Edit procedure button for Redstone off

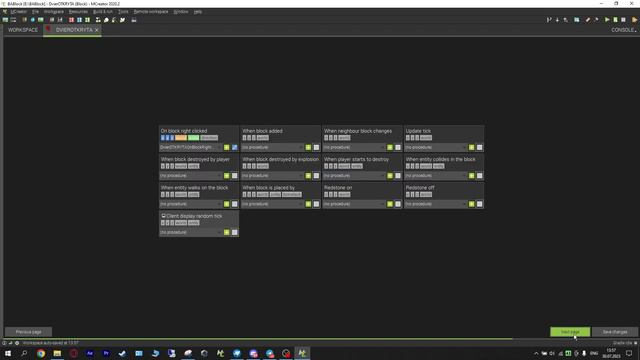pyautogui.click(x=480, y=204)
